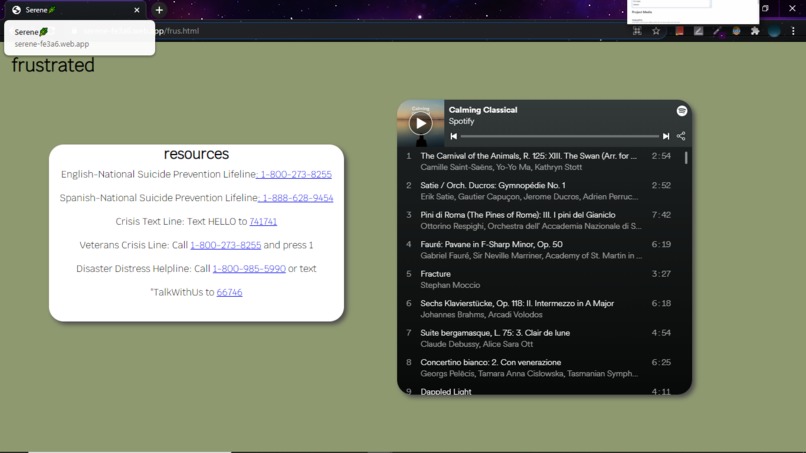Skip to the next track in Spotify player

coord(666,136)
